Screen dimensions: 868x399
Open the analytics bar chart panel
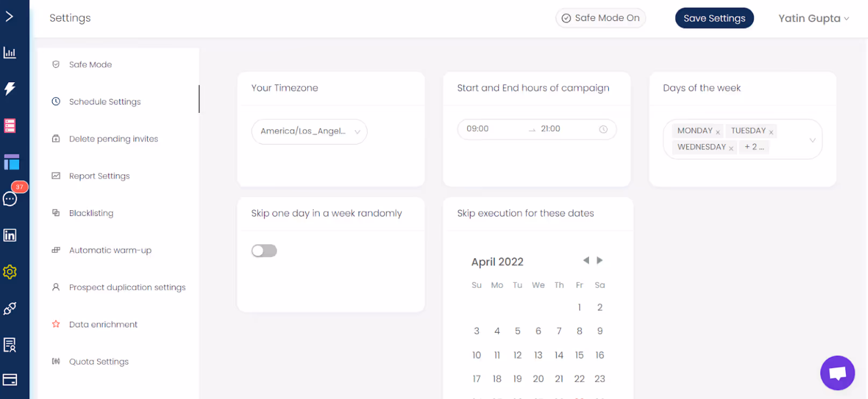point(10,52)
